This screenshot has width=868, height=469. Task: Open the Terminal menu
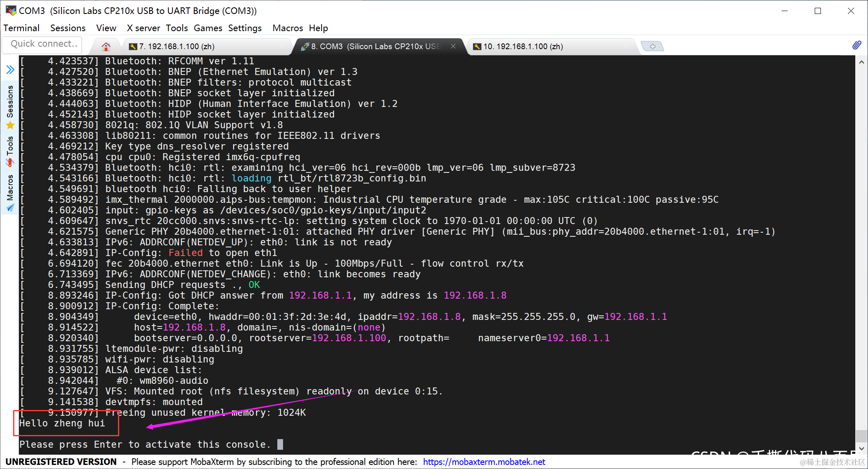click(21, 28)
